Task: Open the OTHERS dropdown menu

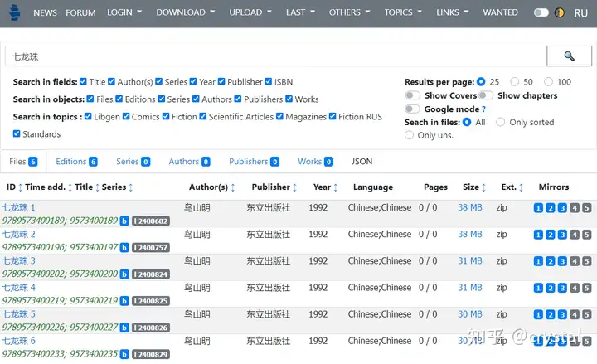Action: (350, 12)
